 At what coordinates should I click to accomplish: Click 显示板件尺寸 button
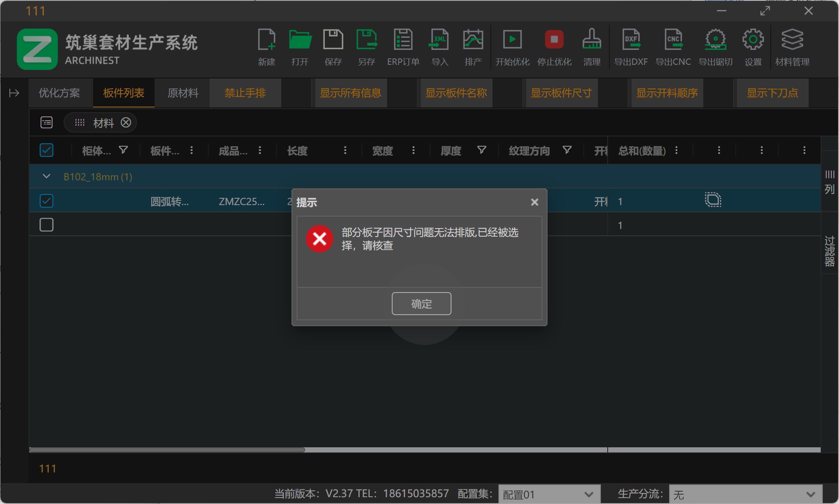coord(560,93)
